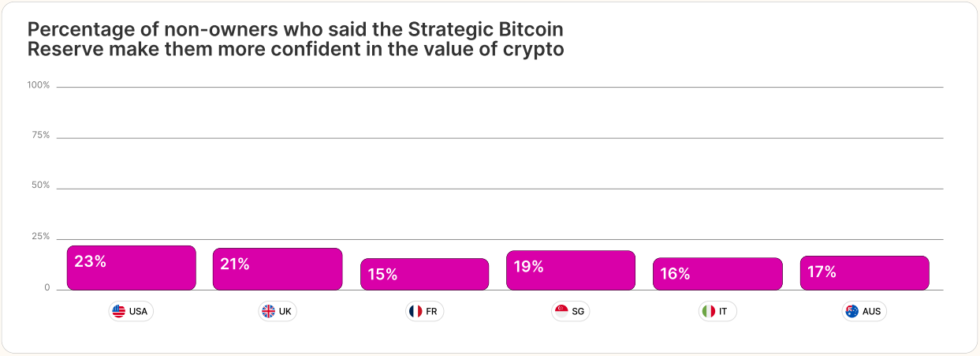Select the USA 23% bar

click(x=131, y=268)
